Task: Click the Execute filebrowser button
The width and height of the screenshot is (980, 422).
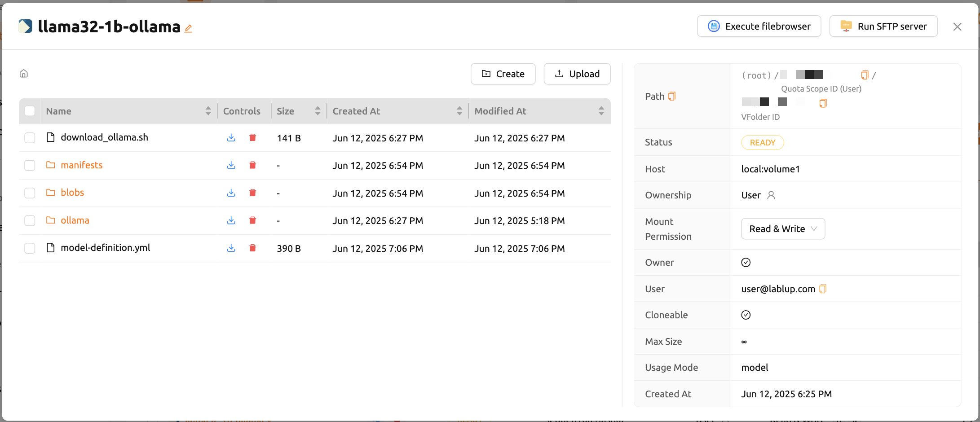Action: pos(759,26)
